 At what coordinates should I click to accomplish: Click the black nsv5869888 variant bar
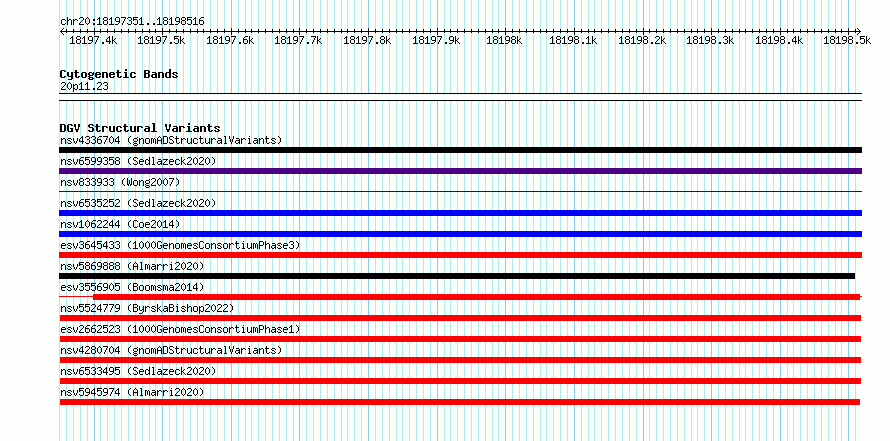[457, 276]
